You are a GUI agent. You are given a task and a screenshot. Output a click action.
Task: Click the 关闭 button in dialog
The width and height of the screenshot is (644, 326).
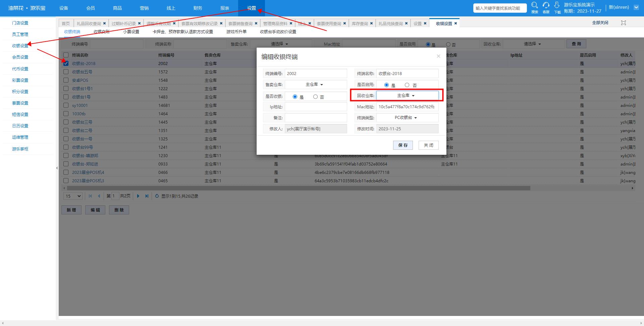click(x=428, y=145)
